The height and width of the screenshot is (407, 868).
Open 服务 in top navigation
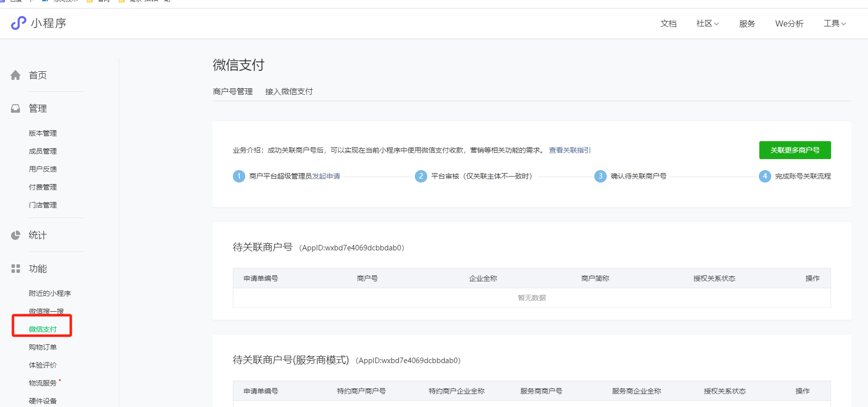click(x=747, y=23)
